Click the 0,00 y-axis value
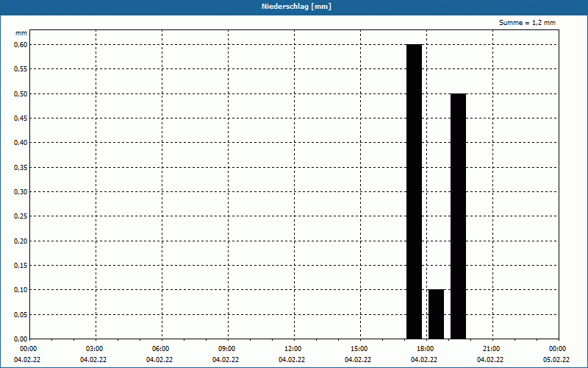 [21, 339]
